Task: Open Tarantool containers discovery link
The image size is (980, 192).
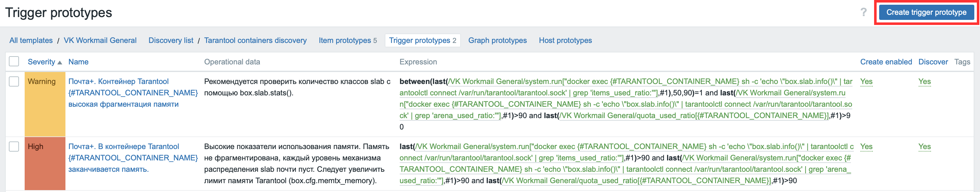Action: [x=255, y=40]
